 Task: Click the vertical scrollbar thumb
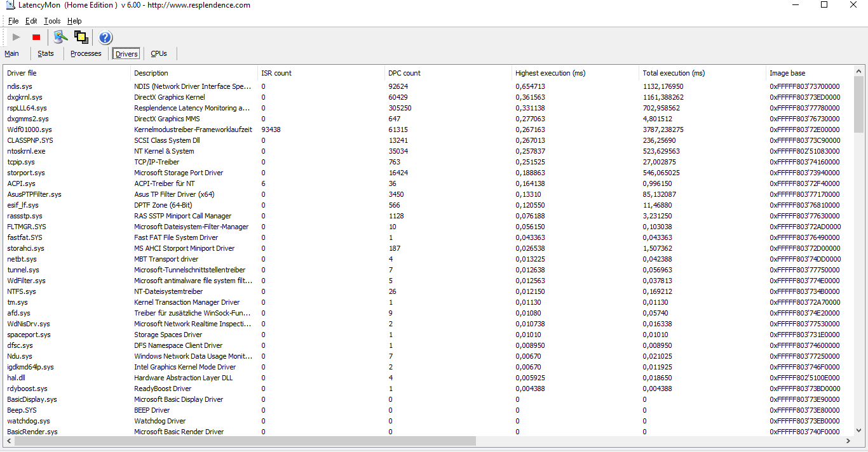click(859, 105)
